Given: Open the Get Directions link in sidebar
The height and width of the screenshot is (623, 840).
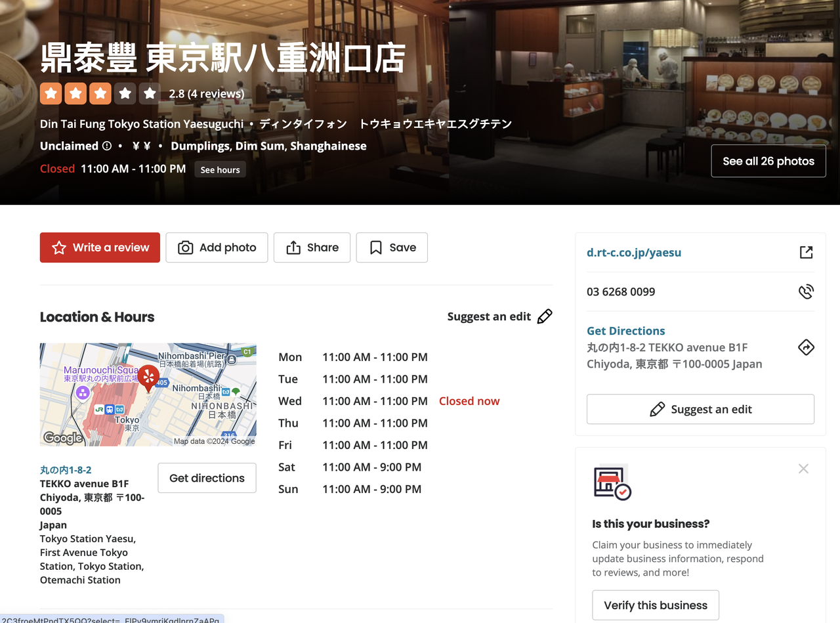Looking at the screenshot, I should 626,331.
